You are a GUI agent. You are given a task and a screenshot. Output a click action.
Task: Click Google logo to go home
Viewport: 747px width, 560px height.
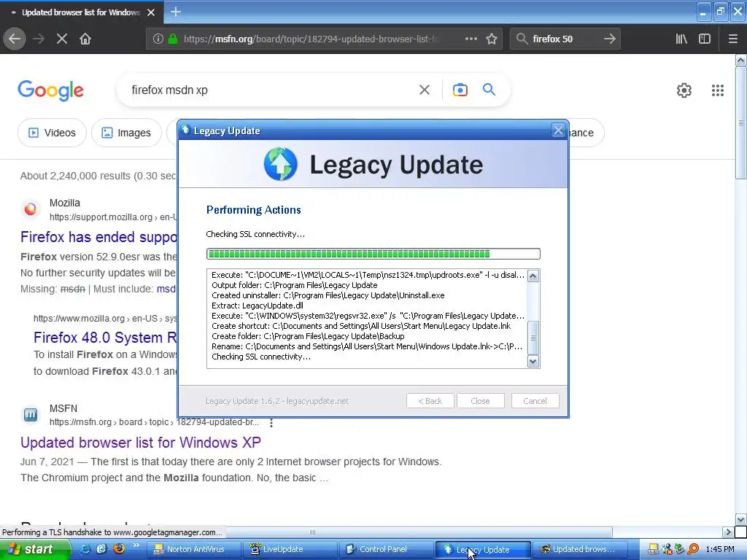click(x=50, y=90)
